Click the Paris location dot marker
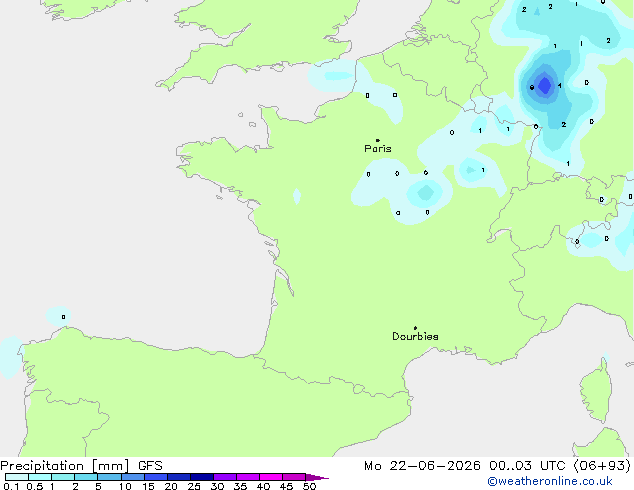Image resolution: width=634 pixels, height=490 pixels. point(378,140)
